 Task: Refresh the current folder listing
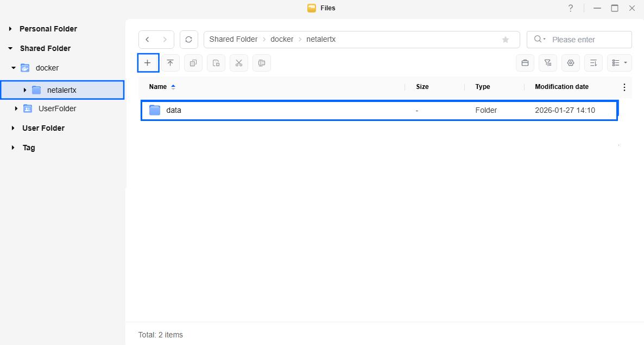coord(188,40)
